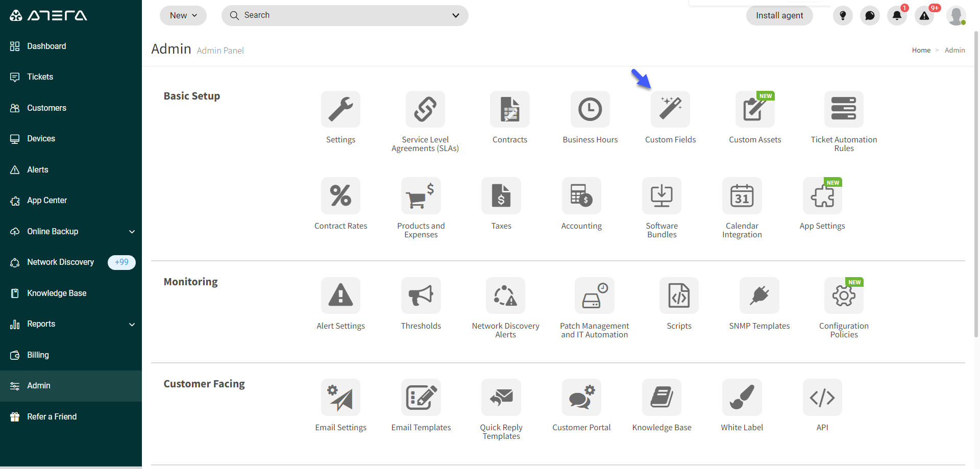Viewport: 980px width, 469px height.
Task: Select Admin in sidebar
Action: (71, 386)
